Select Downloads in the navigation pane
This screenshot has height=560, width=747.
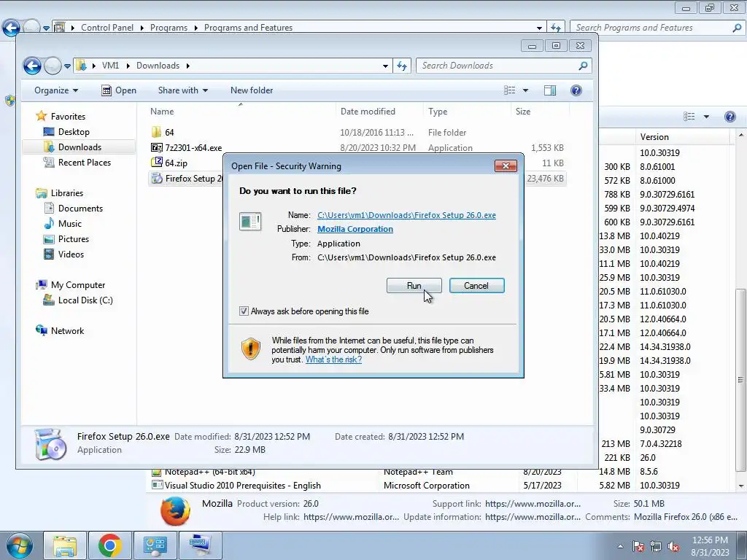point(79,147)
